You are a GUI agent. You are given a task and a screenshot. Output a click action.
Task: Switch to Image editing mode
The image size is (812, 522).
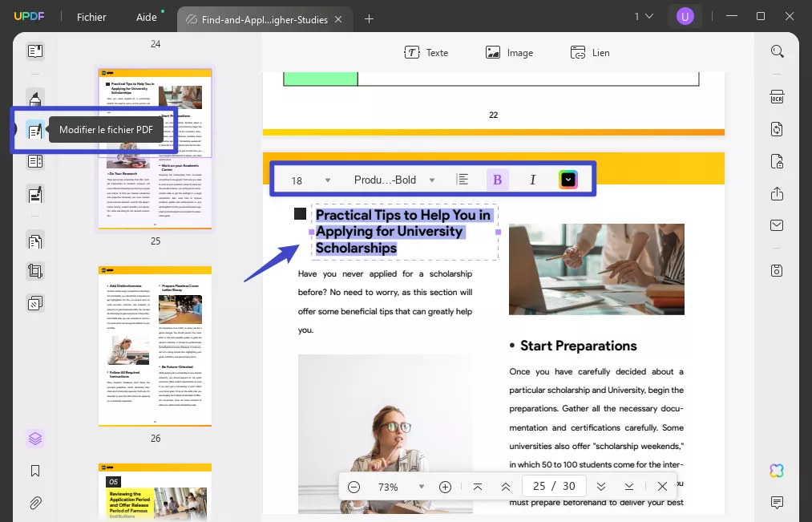(x=509, y=52)
